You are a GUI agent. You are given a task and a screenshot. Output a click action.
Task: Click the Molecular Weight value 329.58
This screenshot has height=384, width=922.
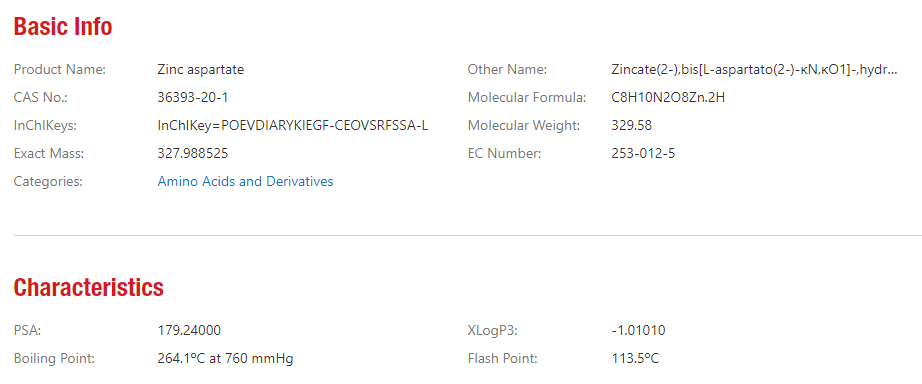(632, 126)
